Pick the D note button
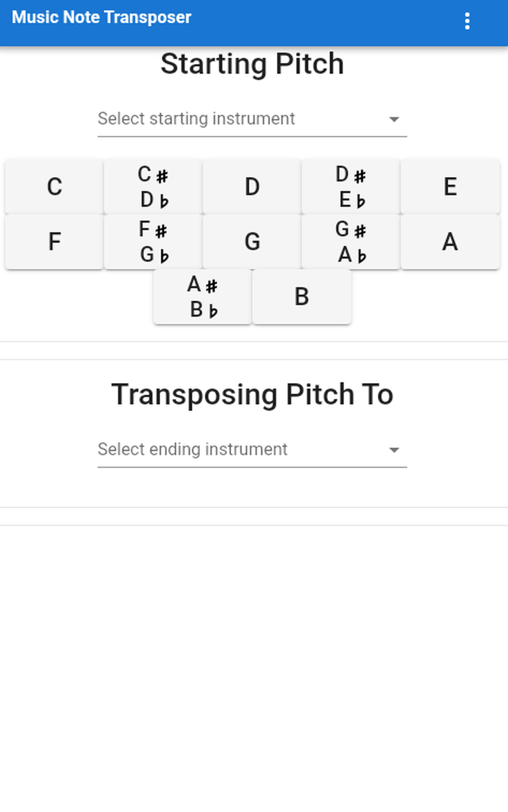This screenshot has width=508, height=812. (252, 187)
